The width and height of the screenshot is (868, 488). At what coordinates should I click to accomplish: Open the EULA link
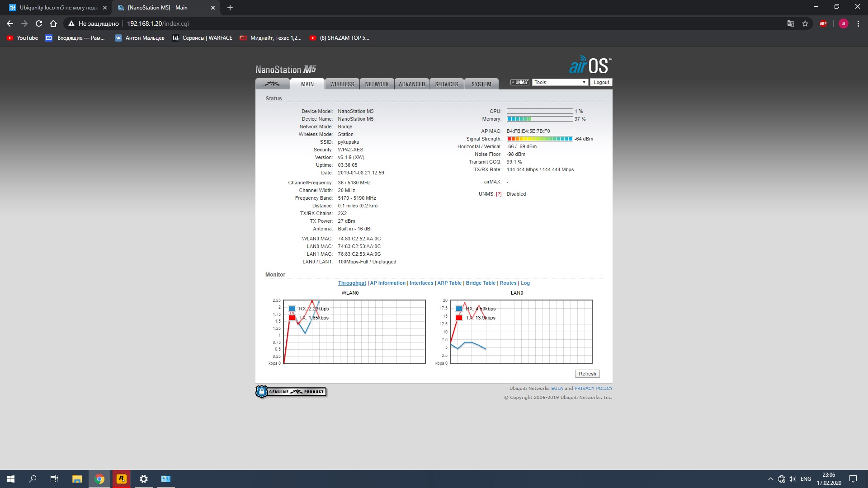(557, 389)
